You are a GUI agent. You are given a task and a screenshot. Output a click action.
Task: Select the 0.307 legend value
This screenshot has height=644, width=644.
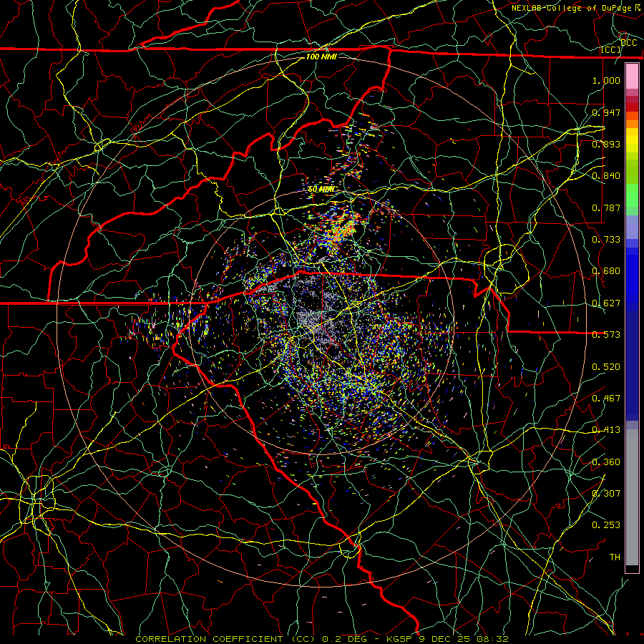point(606,494)
